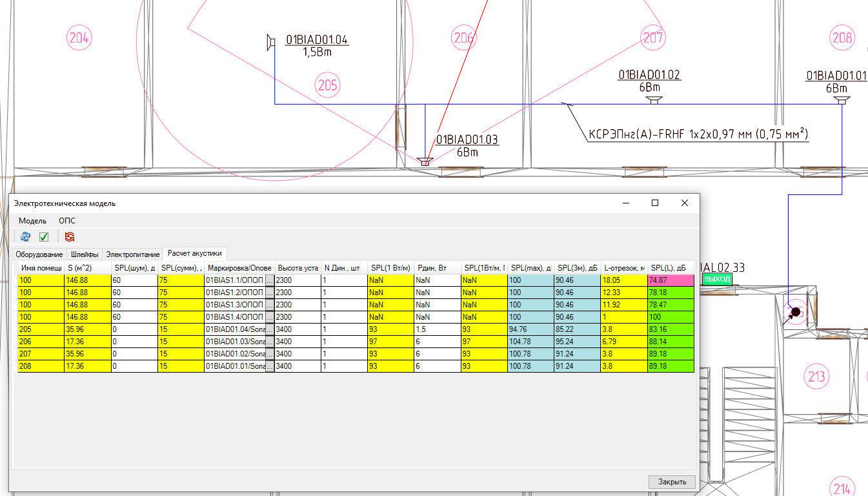Switch to the Шлейфы tab

[85, 254]
